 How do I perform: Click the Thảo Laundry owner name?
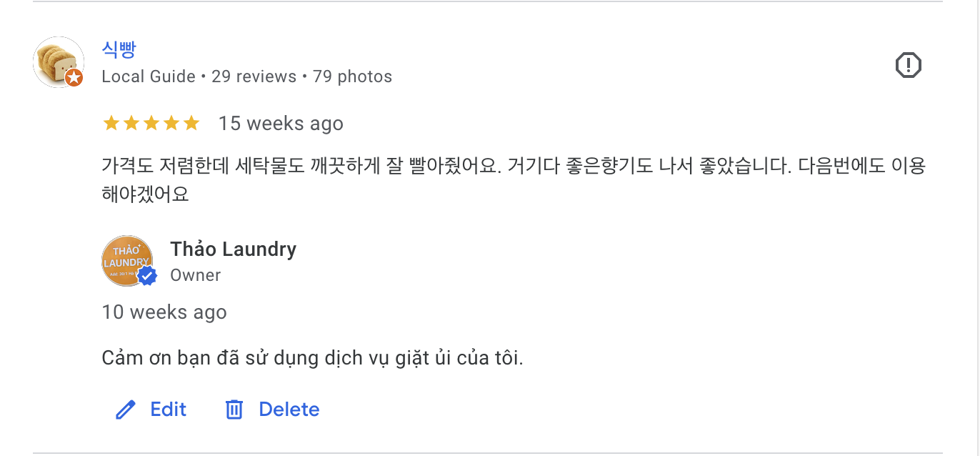coord(233,249)
